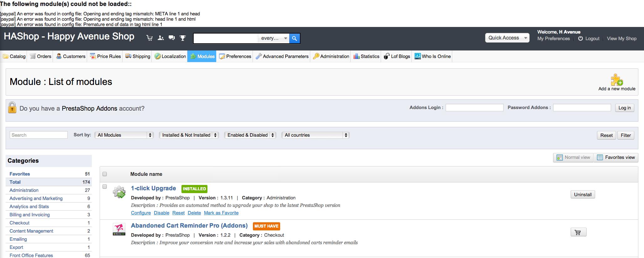This screenshot has height=258, width=644.
Task: Click the Reset filter button
Action: (606, 135)
